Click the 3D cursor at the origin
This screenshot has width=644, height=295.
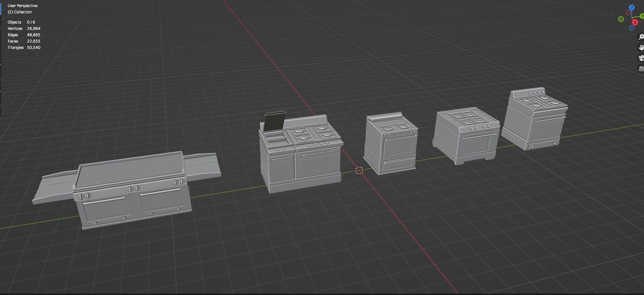[359, 171]
